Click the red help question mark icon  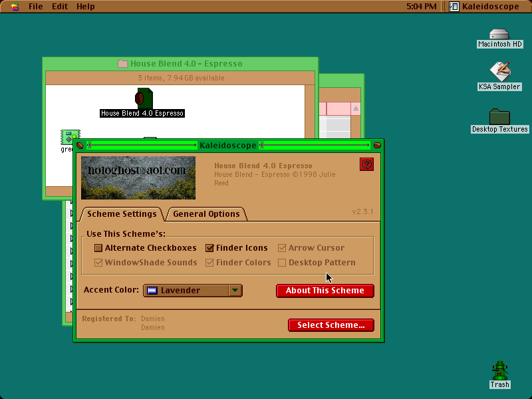coord(366,164)
